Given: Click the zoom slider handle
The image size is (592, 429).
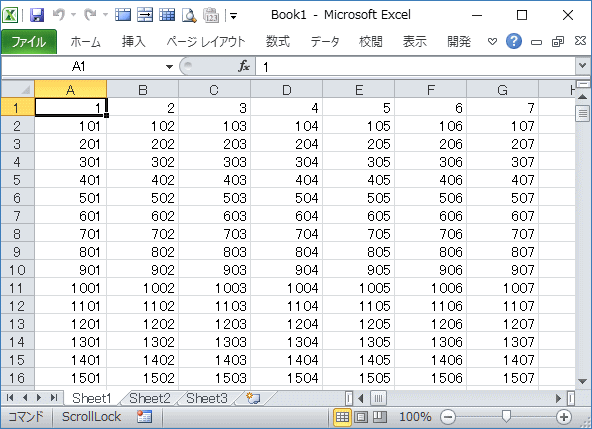Looking at the screenshot, I should tap(506, 417).
